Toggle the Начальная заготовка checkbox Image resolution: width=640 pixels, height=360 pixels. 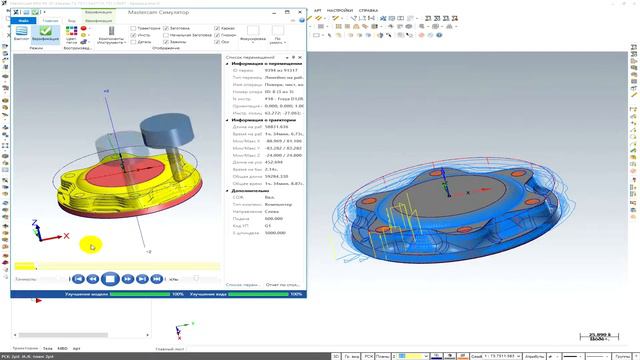(x=166, y=35)
